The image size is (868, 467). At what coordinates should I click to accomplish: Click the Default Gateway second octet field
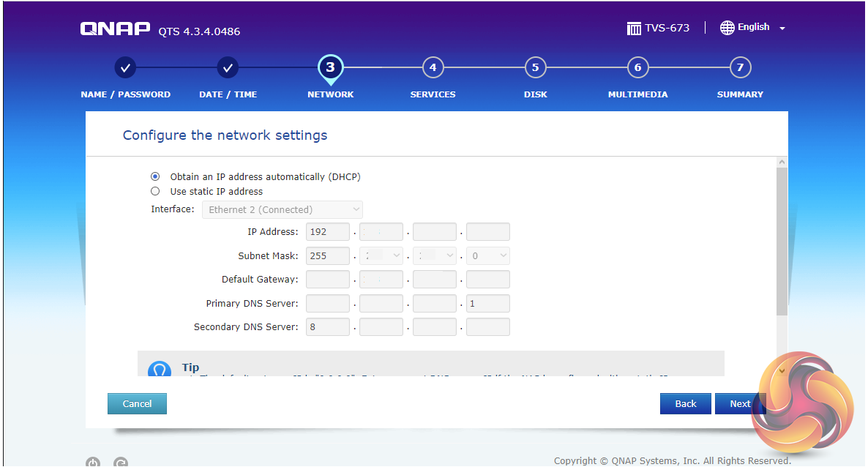(381, 280)
